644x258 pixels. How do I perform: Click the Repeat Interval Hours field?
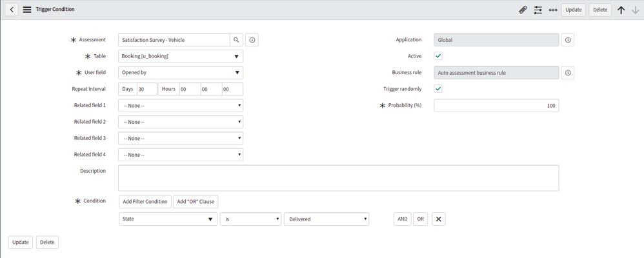pos(189,89)
